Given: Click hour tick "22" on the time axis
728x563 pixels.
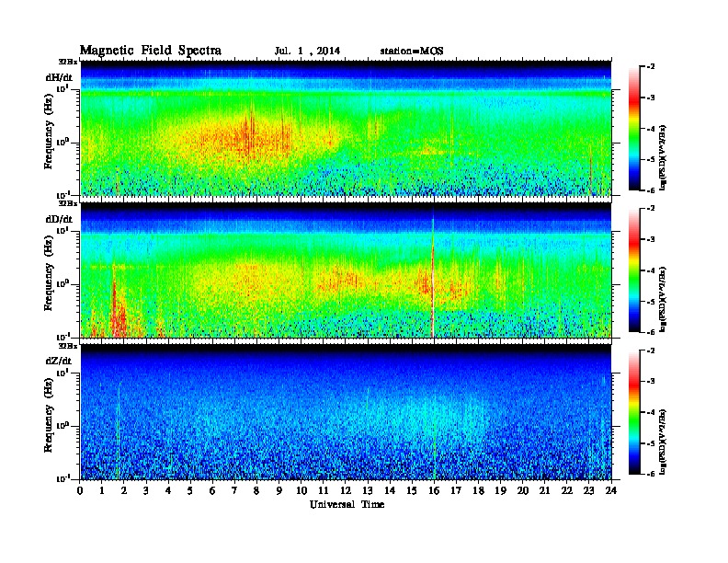Looking at the screenshot, I should [x=567, y=491].
